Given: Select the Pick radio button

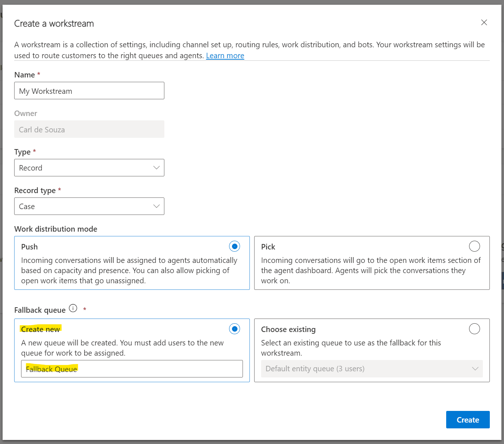Looking at the screenshot, I should tap(475, 247).
